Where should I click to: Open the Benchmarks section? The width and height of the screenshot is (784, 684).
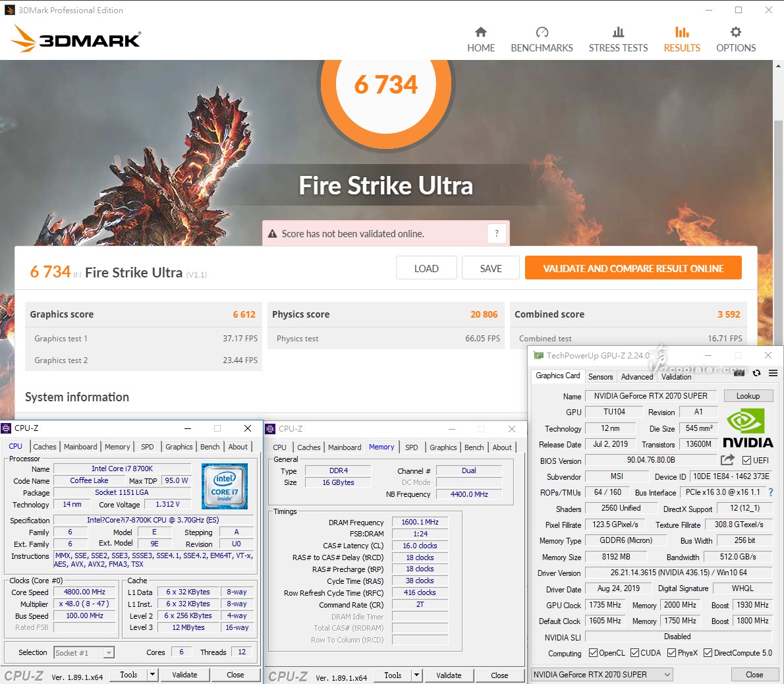tap(542, 40)
